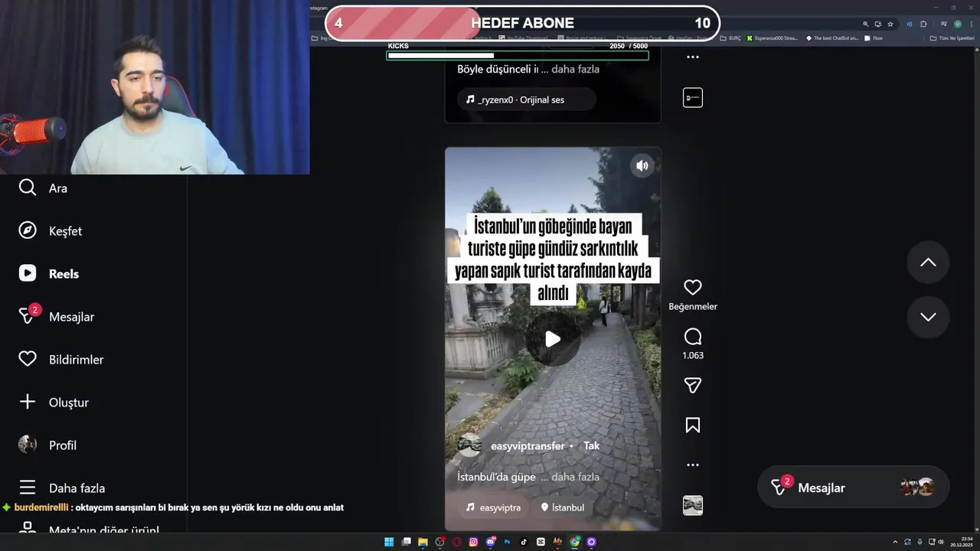The width and height of the screenshot is (980, 551).
Task: Open the browser profile avatar
Action: point(958,24)
